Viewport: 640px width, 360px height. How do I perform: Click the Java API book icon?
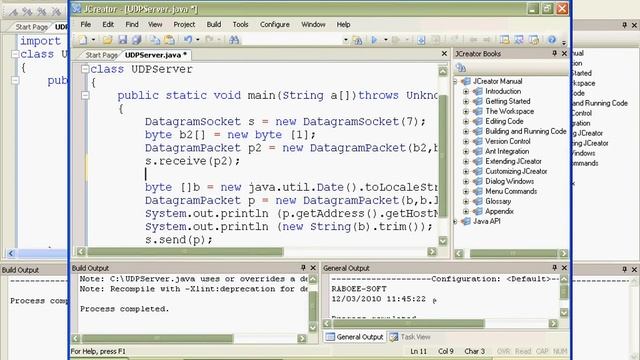[466, 221]
